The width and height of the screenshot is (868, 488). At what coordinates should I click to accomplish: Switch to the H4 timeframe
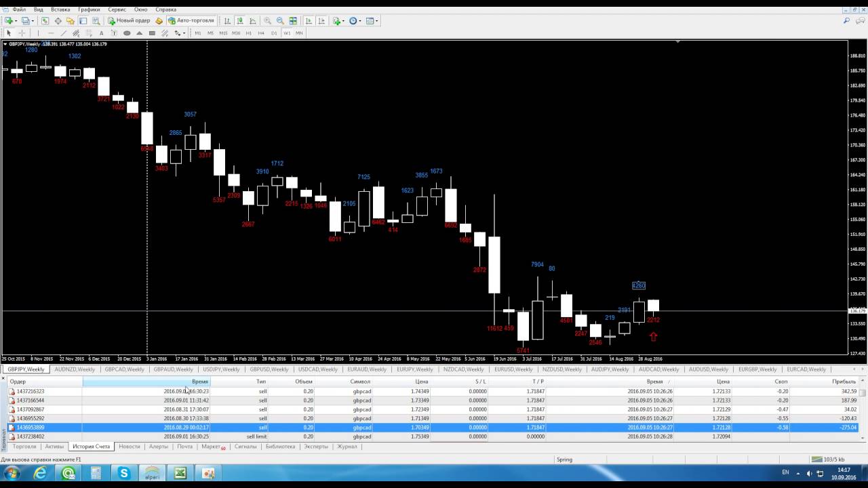coord(261,33)
